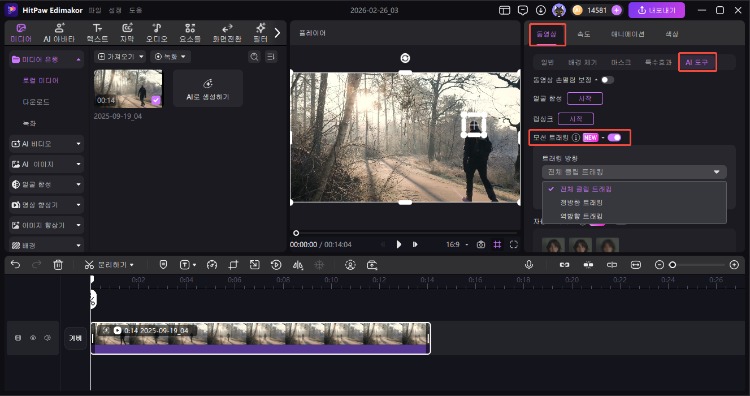Click the search icon in media panel
This screenshot has width=750, height=396.
pos(254,57)
